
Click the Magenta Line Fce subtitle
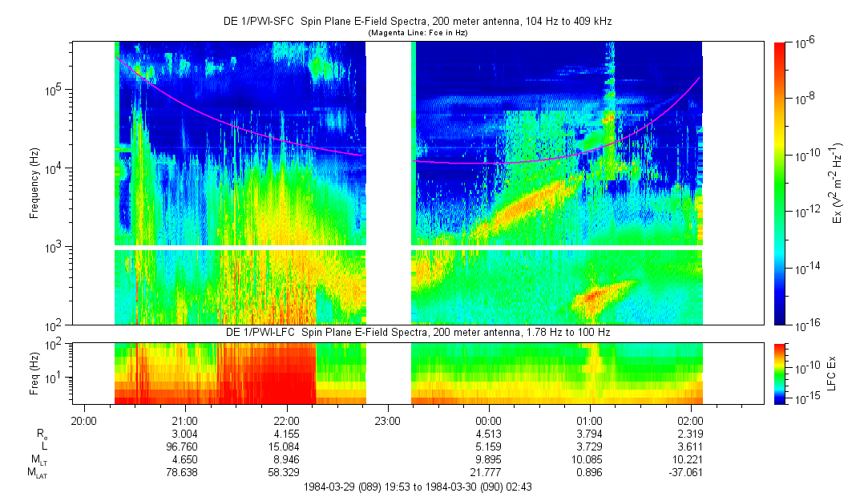[x=417, y=33]
